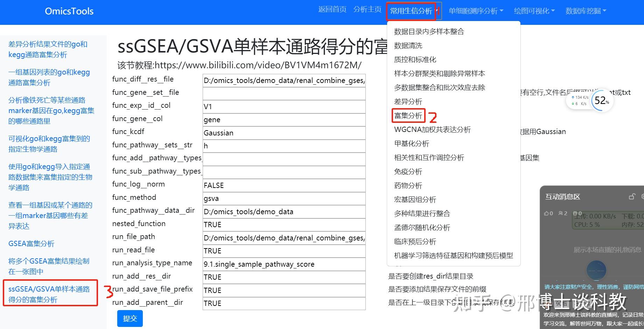This screenshot has height=329, width=644.
Task: Open the 常用生信分析 menu
Action: [411, 10]
